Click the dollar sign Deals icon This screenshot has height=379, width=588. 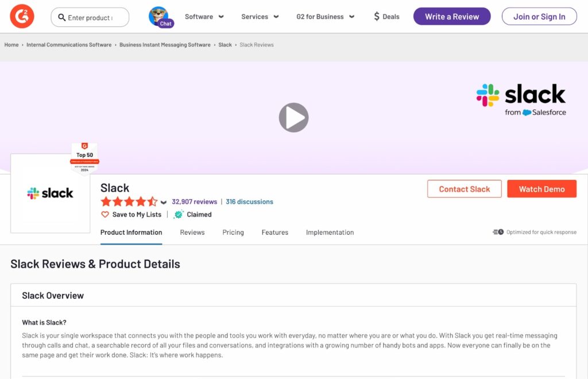click(x=377, y=17)
